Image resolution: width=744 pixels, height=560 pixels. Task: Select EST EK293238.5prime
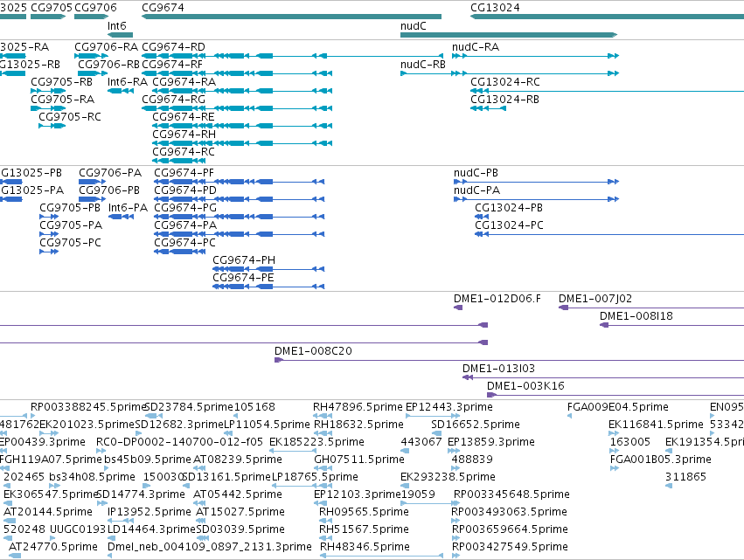448,477
